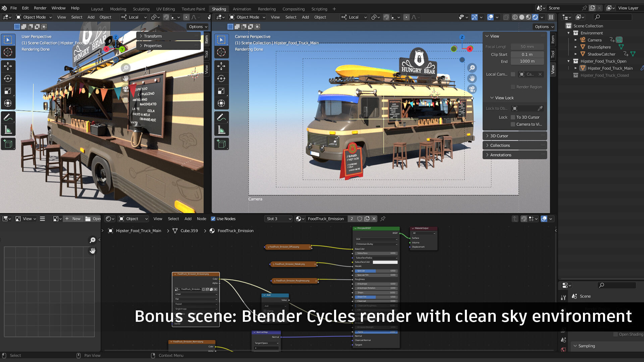Expand the 3D Cursor panel
644x362 pixels.
[x=499, y=136]
